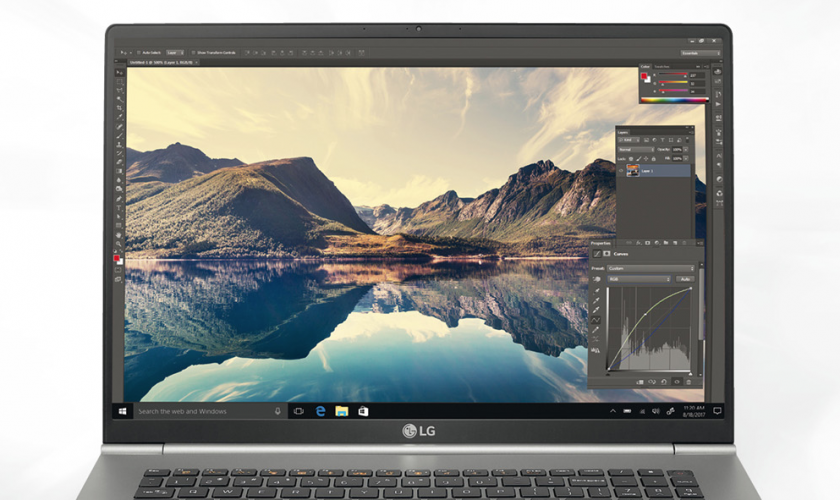Open Normal blend mode dropdown
This screenshot has width=840, height=500.
636,150
